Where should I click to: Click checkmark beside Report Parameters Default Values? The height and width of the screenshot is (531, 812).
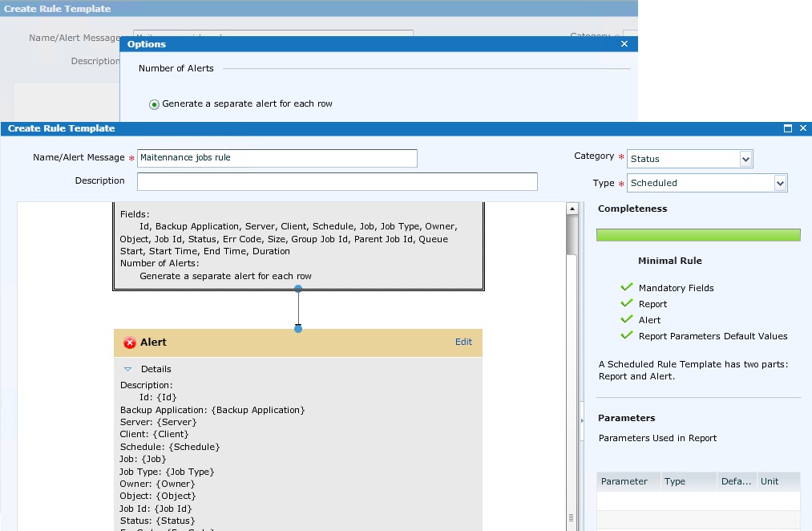click(626, 335)
